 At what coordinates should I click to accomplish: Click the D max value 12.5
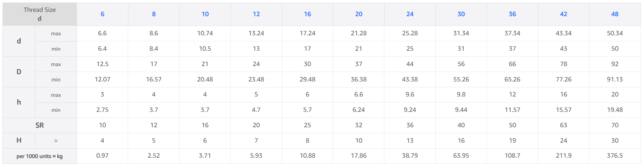tap(103, 64)
